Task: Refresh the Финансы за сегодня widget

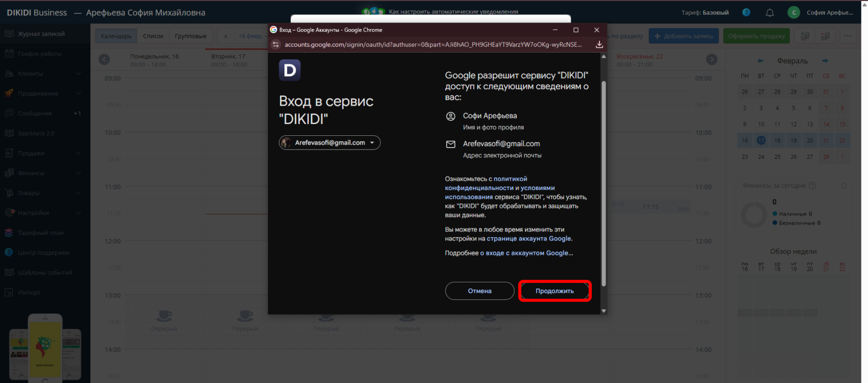Action: coord(843,186)
